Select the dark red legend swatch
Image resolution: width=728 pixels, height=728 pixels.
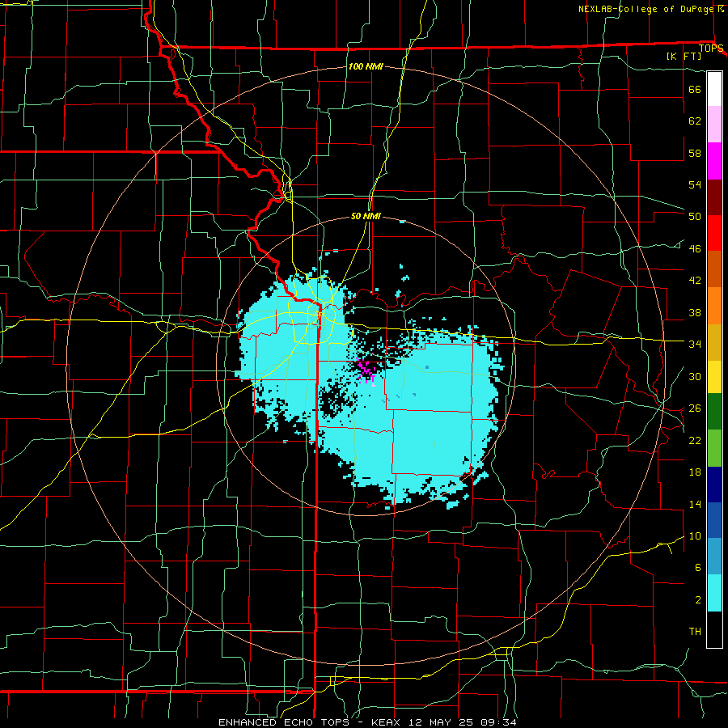[714, 197]
